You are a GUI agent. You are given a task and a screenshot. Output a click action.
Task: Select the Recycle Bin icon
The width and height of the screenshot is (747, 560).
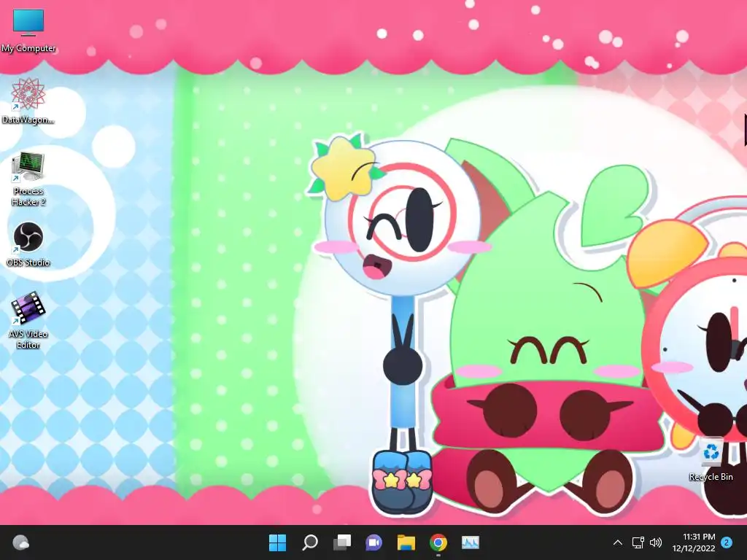(x=711, y=459)
